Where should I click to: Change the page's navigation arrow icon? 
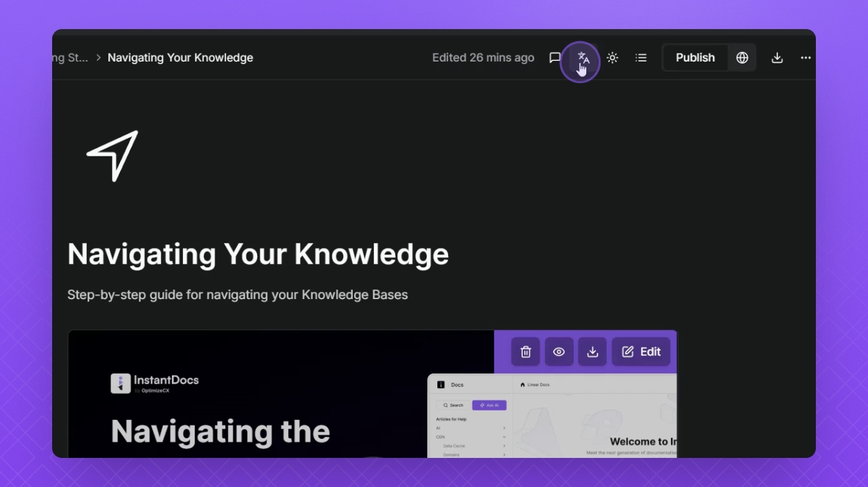pos(112,156)
